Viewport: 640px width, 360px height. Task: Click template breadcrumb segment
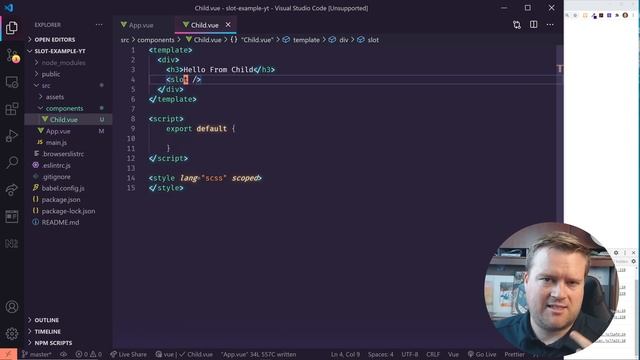pyautogui.click(x=306, y=40)
